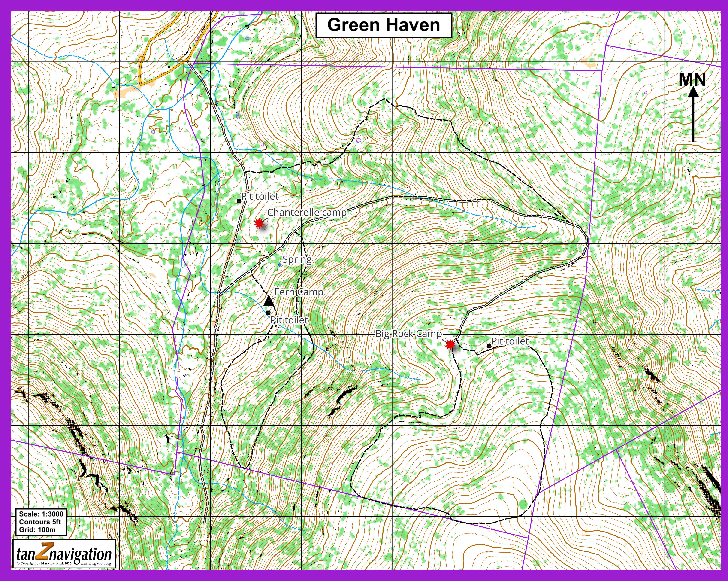Click pit toilet square near Chanterelle camp
The width and height of the screenshot is (728, 581).
pos(239,201)
